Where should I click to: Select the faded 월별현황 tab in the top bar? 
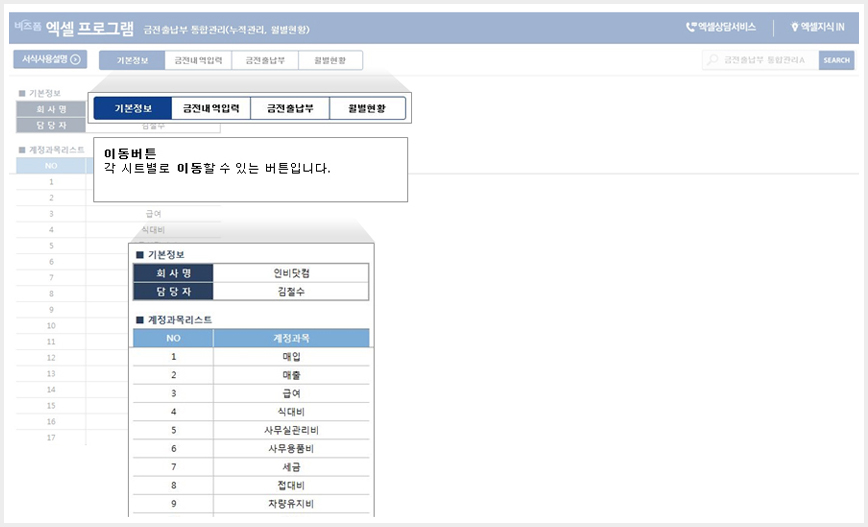pos(330,60)
